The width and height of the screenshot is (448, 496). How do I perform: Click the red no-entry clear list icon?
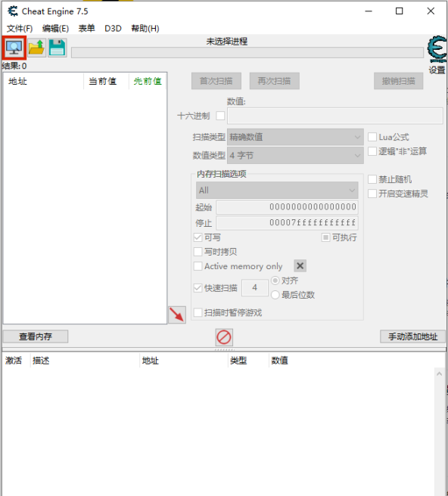coord(224,337)
